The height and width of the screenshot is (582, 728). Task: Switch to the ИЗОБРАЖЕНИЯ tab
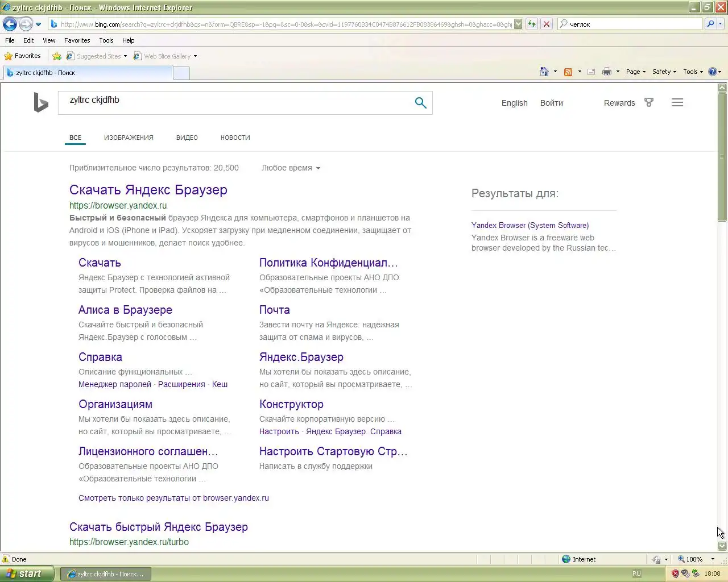[x=129, y=138]
